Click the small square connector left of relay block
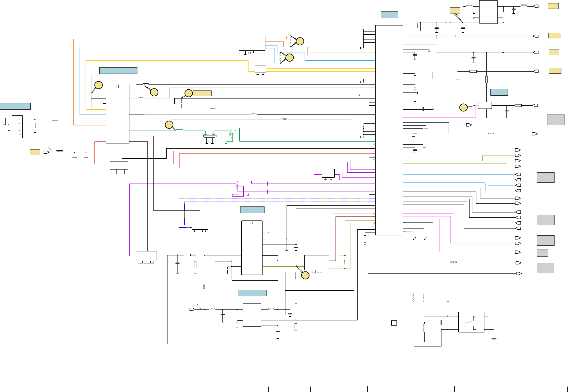The width and height of the screenshot is (568, 392). tap(394, 323)
